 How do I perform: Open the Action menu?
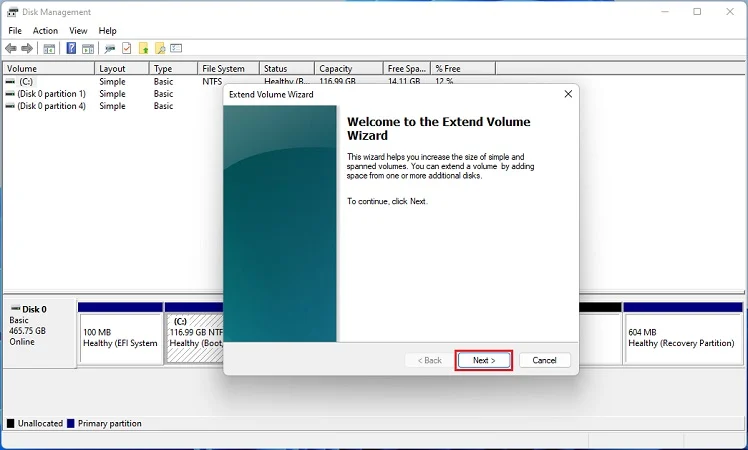(45, 31)
